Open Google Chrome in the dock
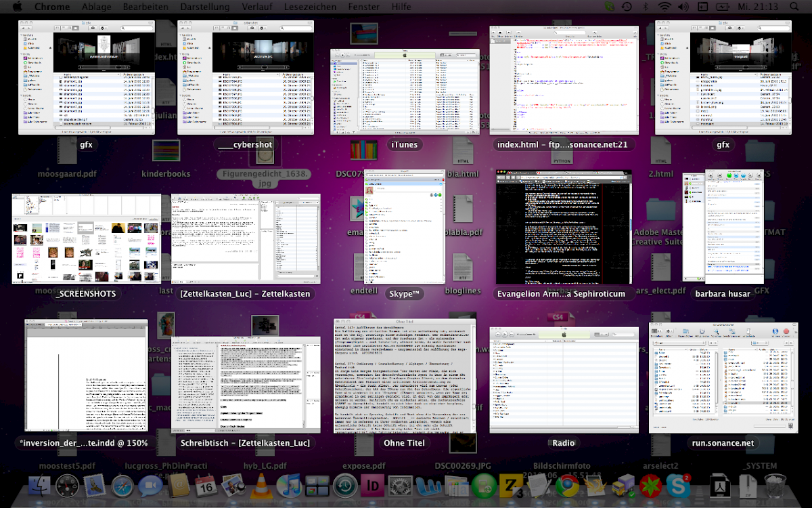Image resolution: width=812 pixels, height=508 pixels. [567, 485]
